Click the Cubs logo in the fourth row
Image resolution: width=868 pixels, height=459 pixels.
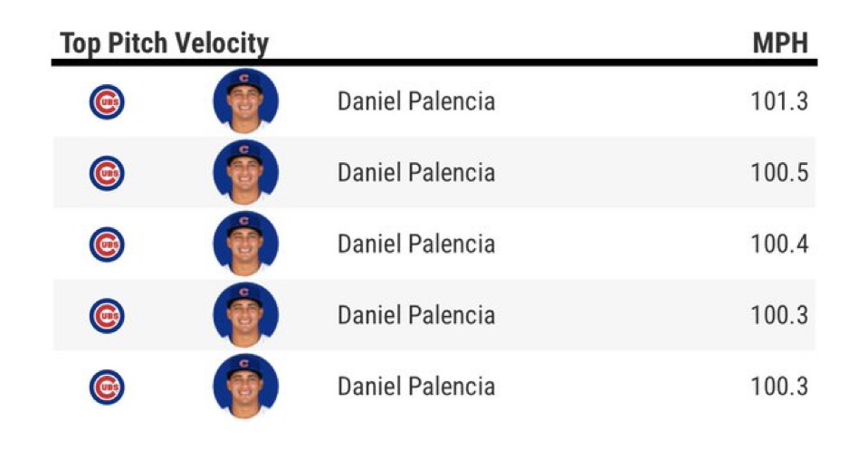coord(107,316)
